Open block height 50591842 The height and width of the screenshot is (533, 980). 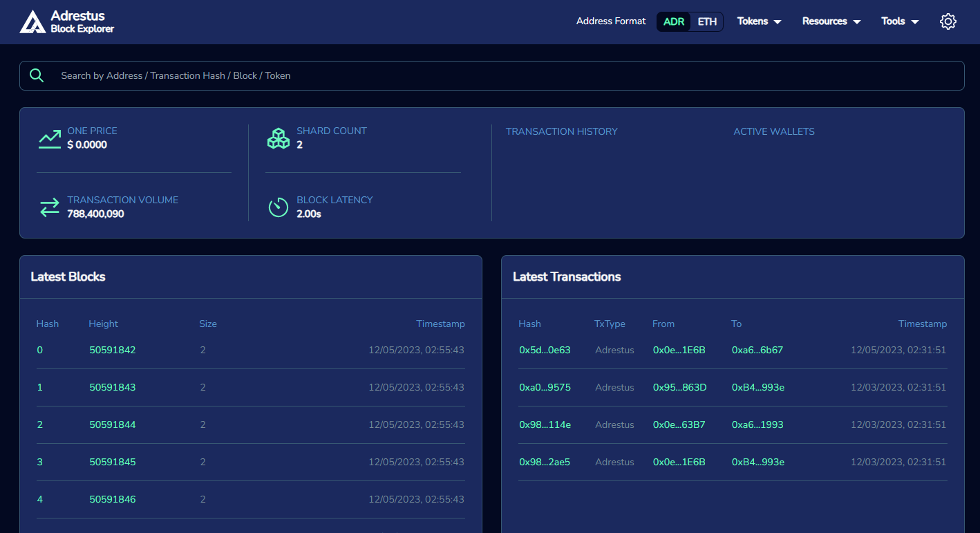[x=113, y=350]
